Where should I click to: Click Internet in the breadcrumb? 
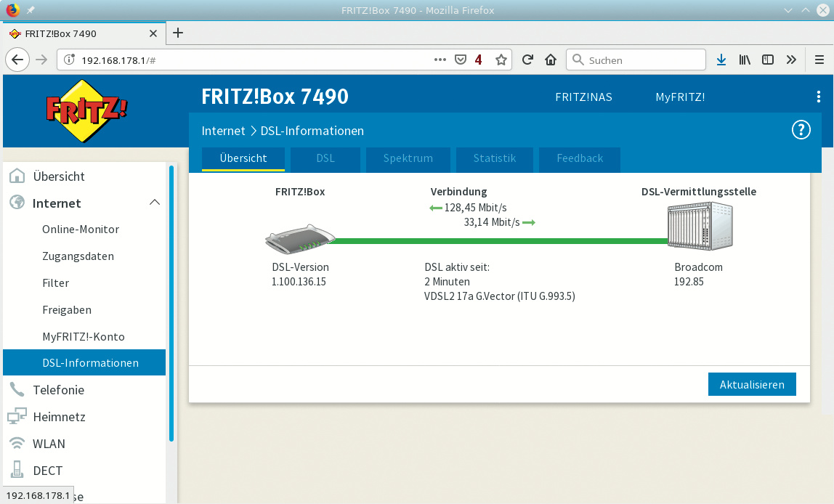[x=224, y=131]
